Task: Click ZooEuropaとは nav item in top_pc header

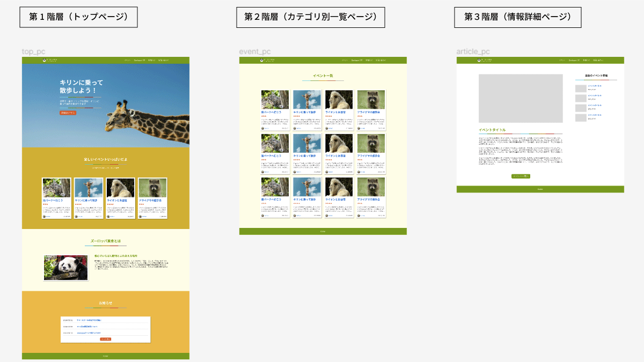Action: [x=140, y=60]
